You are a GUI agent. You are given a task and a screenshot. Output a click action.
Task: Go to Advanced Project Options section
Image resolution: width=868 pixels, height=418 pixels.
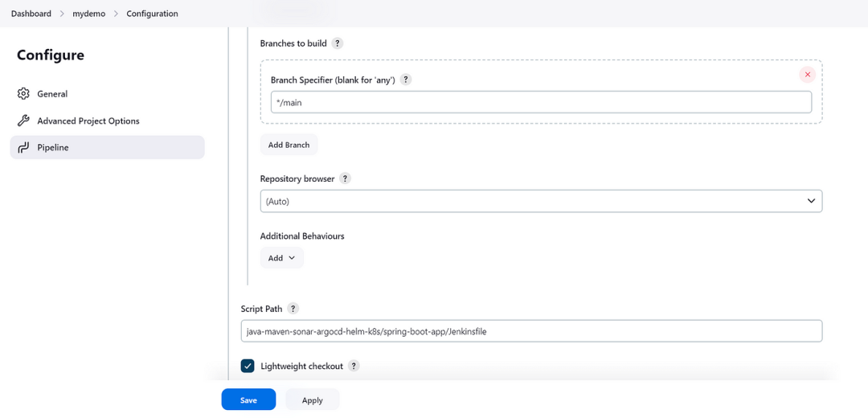click(x=108, y=121)
